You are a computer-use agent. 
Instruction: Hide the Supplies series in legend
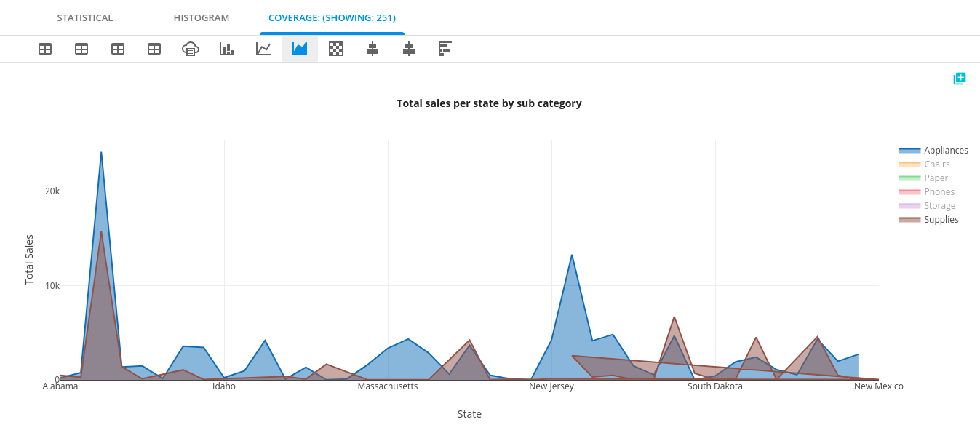click(929, 220)
